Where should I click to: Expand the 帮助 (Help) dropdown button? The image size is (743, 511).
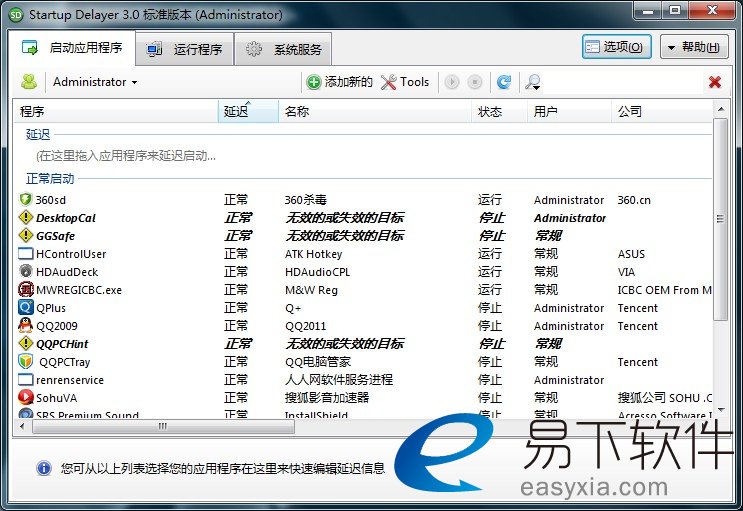click(x=694, y=47)
